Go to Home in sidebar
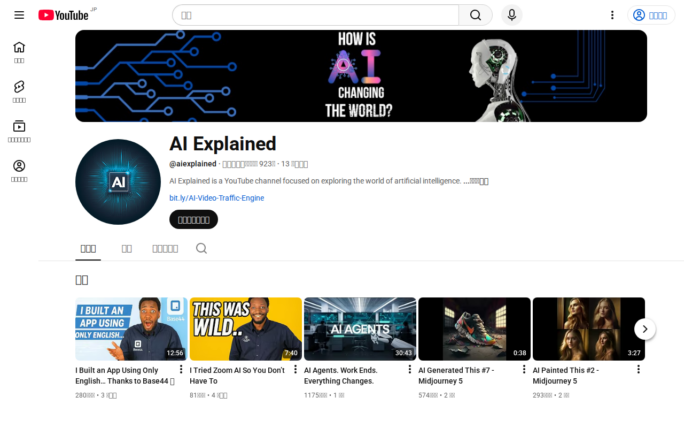684x428 pixels. (19, 51)
